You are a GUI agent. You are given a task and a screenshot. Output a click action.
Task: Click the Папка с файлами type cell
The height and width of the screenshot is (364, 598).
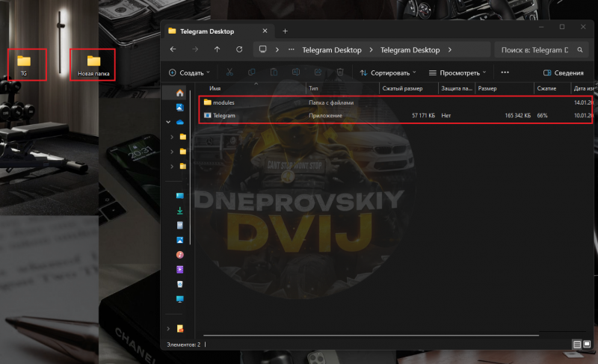pos(331,102)
